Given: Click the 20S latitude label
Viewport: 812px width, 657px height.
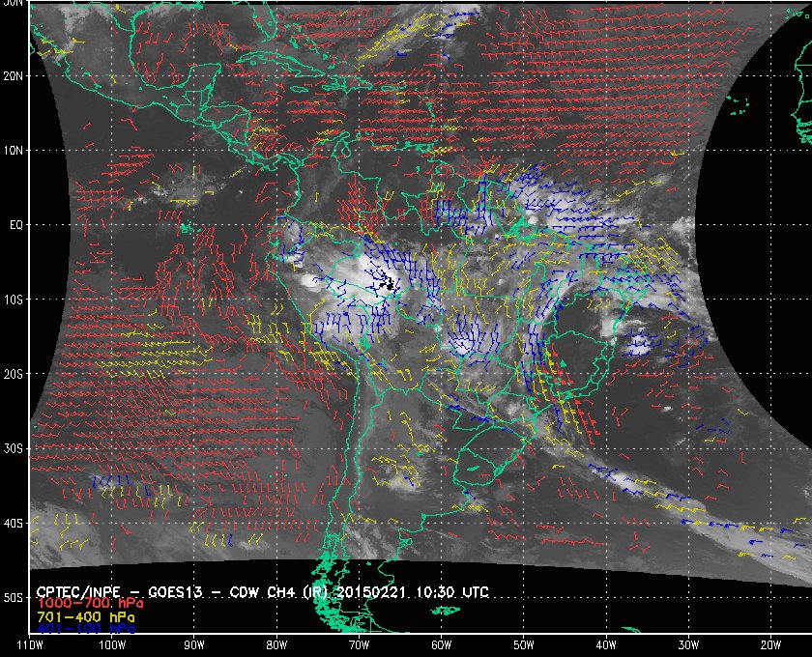Looking at the screenshot, I should [13, 374].
